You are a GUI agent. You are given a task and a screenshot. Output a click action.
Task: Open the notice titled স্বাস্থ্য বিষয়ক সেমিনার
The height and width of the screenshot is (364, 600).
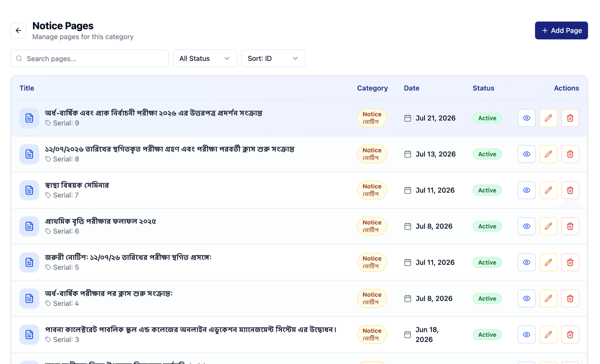(77, 185)
